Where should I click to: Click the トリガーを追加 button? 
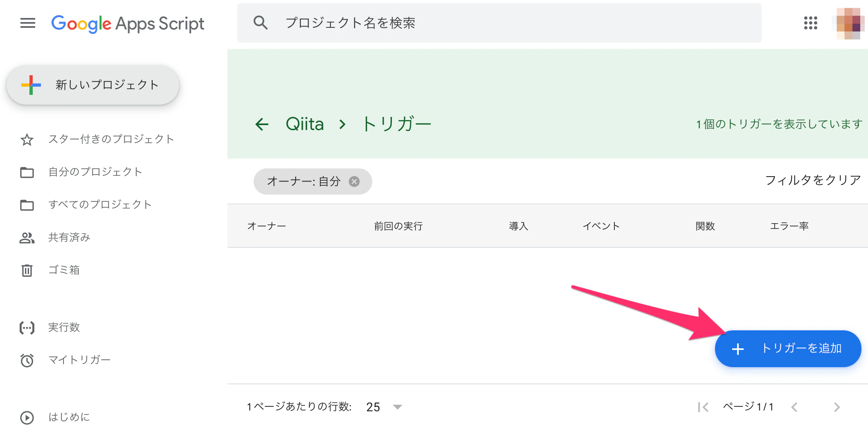[x=788, y=348]
